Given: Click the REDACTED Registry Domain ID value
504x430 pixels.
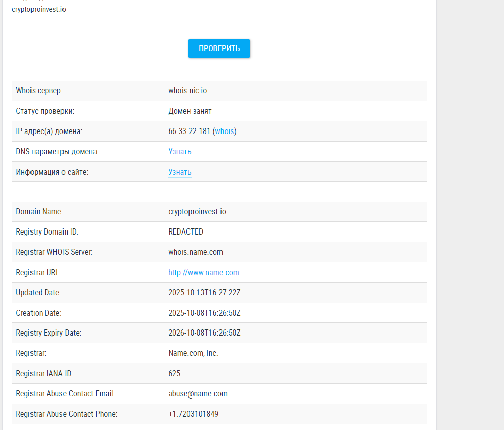Looking at the screenshot, I should (x=185, y=232).
